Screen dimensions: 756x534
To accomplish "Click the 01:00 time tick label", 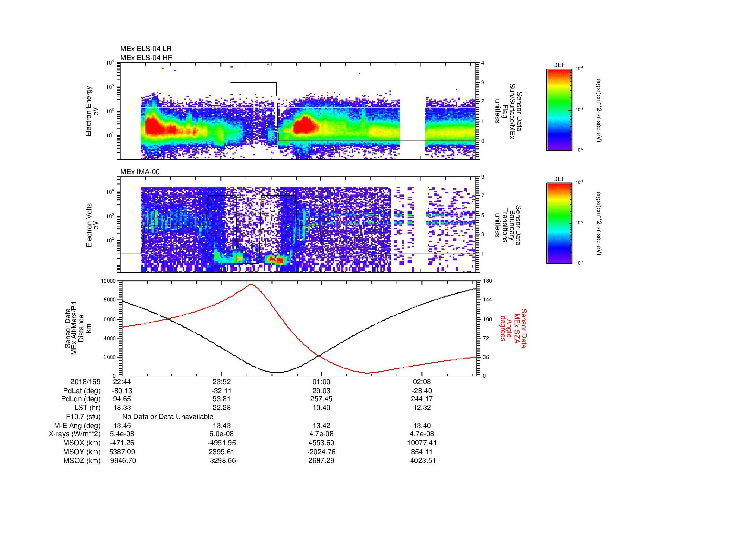I will [321, 382].
